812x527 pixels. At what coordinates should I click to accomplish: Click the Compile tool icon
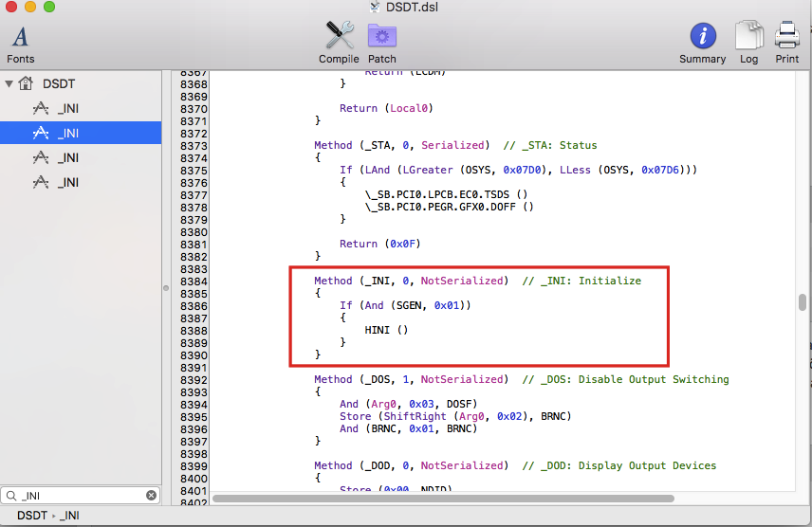(x=339, y=43)
